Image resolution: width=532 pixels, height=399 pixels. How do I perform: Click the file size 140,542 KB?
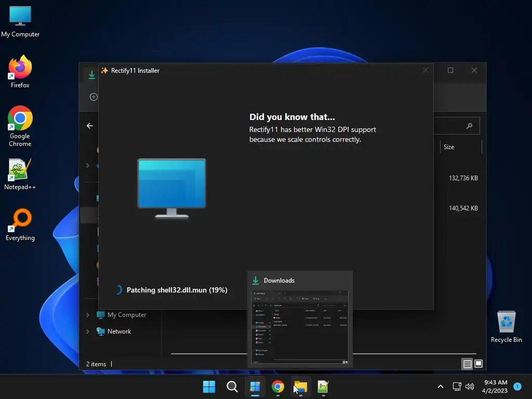click(463, 208)
